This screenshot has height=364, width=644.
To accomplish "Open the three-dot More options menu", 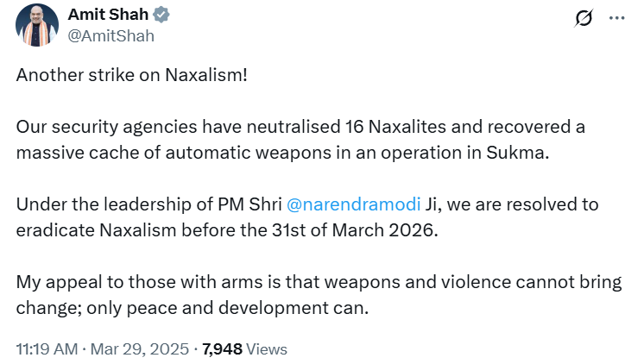I will (616, 18).
